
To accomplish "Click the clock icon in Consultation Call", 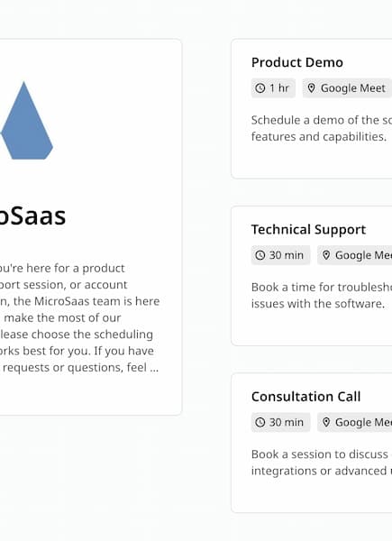I will coord(260,422).
